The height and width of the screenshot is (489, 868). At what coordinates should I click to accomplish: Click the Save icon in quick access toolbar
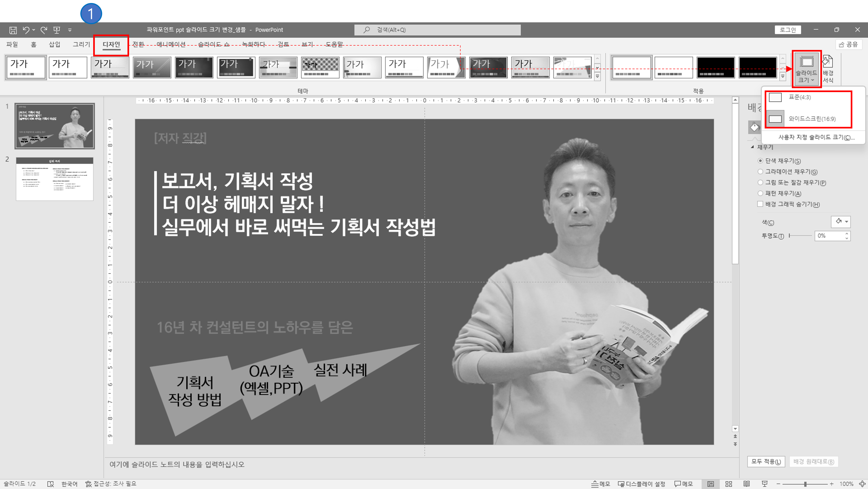click(13, 30)
